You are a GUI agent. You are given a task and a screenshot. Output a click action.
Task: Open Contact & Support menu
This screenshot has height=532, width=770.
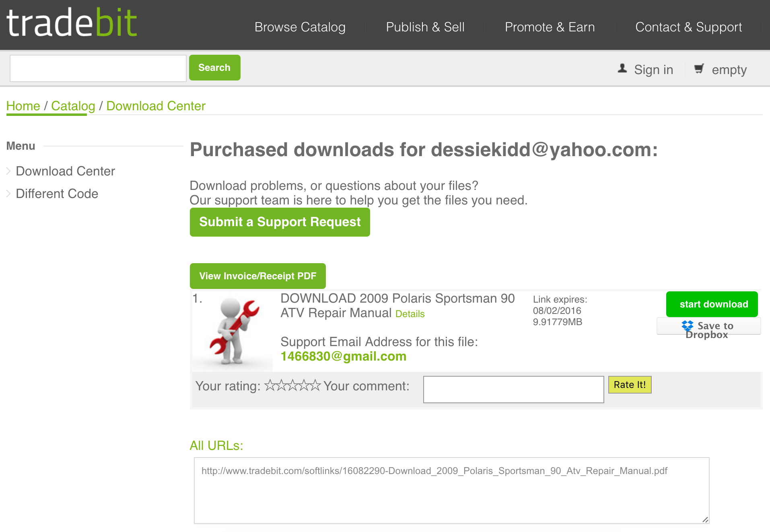click(689, 27)
